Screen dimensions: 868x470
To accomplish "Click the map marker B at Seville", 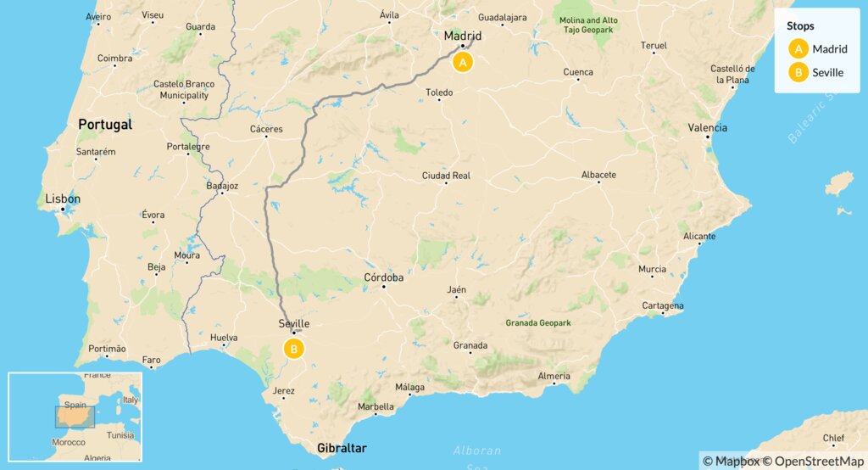I will click(x=294, y=349).
